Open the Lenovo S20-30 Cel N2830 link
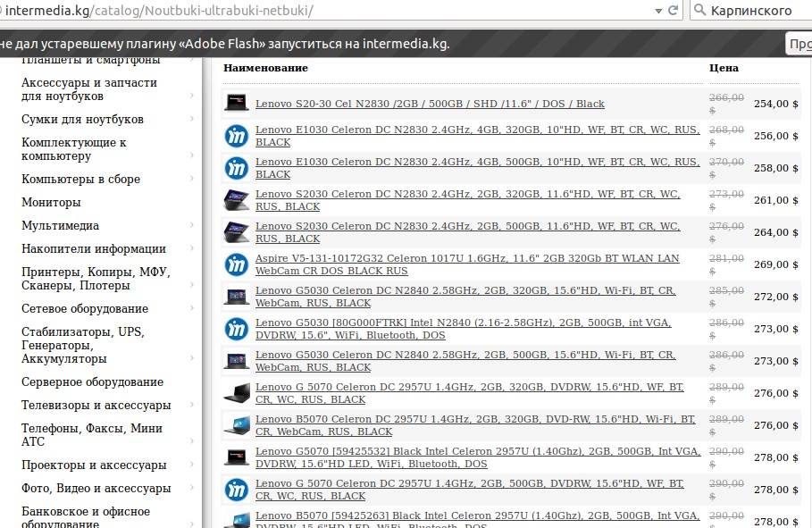 [430, 104]
